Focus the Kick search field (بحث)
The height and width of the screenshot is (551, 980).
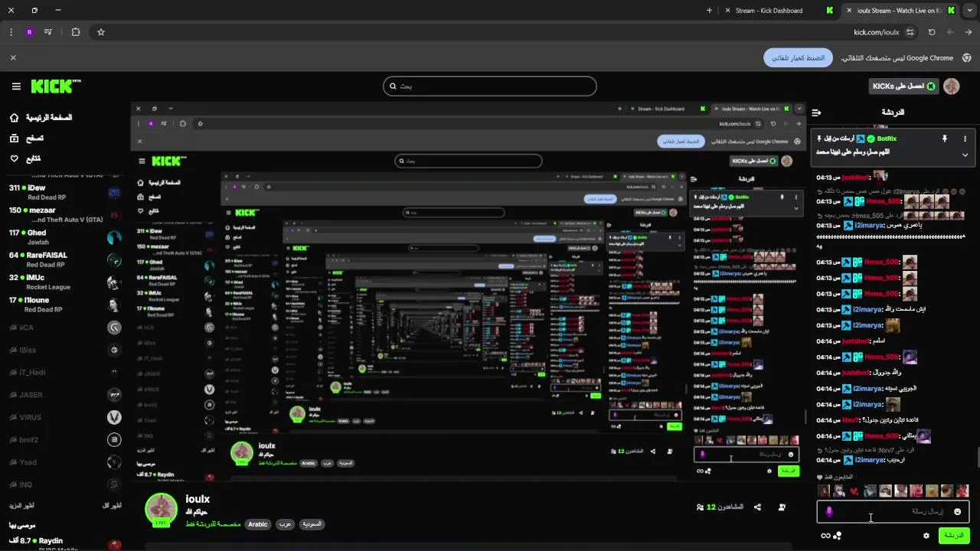(490, 86)
